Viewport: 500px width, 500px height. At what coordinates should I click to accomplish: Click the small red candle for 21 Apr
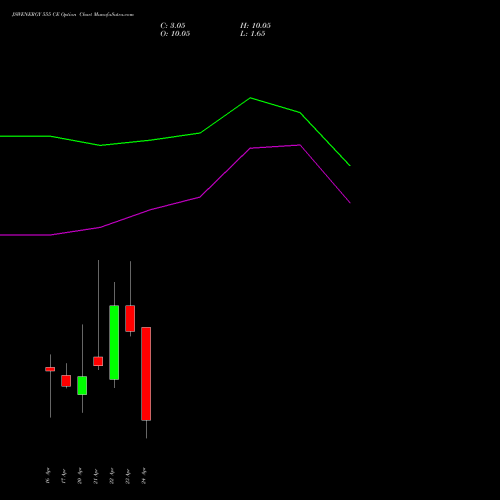(x=98, y=361)
